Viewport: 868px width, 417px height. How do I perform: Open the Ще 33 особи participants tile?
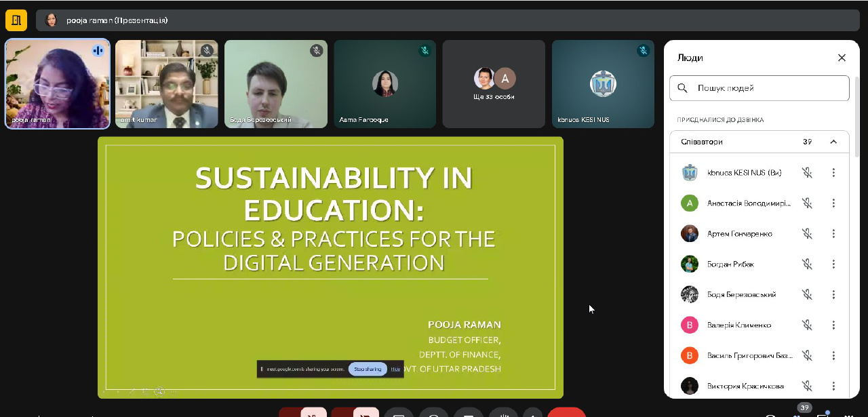[x=494, y=84]
